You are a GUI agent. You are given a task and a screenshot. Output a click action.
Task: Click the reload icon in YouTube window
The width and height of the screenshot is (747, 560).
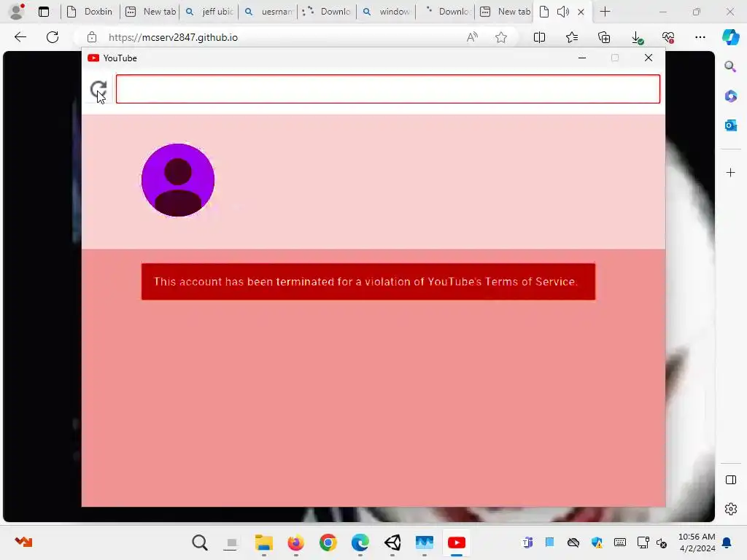click(98, 89)
